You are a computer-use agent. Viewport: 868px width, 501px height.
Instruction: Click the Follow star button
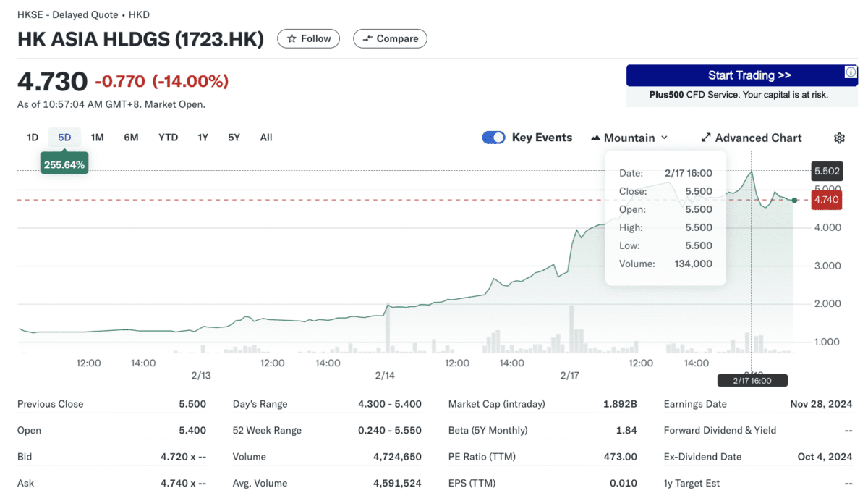[x=308, y=38]
